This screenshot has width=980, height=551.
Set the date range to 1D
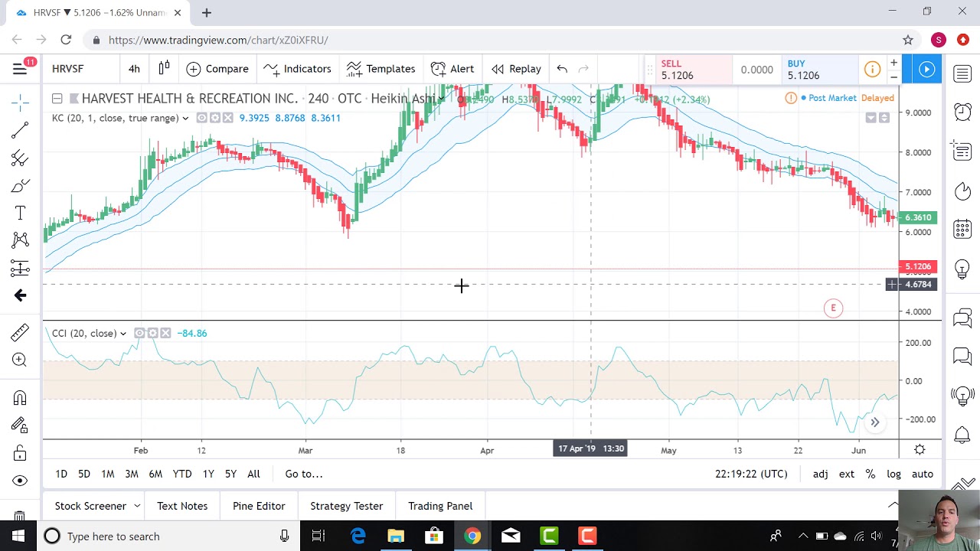point(61,474)
